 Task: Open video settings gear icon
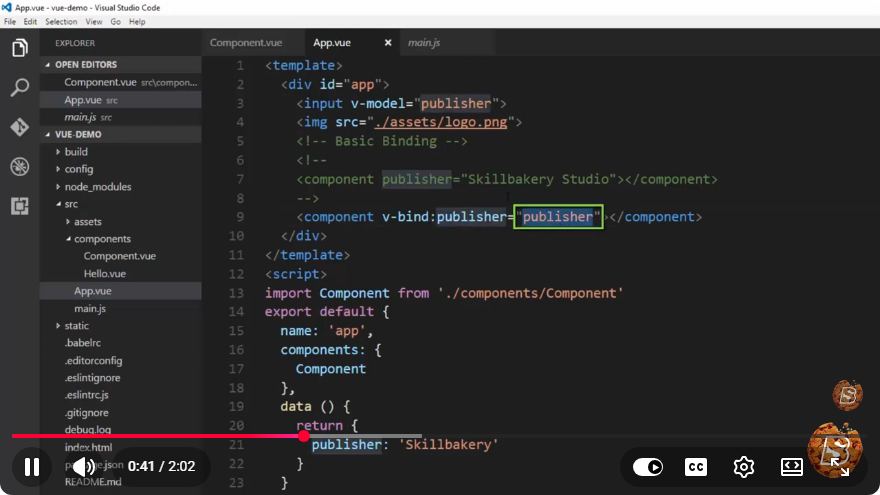tap(744, 467)
